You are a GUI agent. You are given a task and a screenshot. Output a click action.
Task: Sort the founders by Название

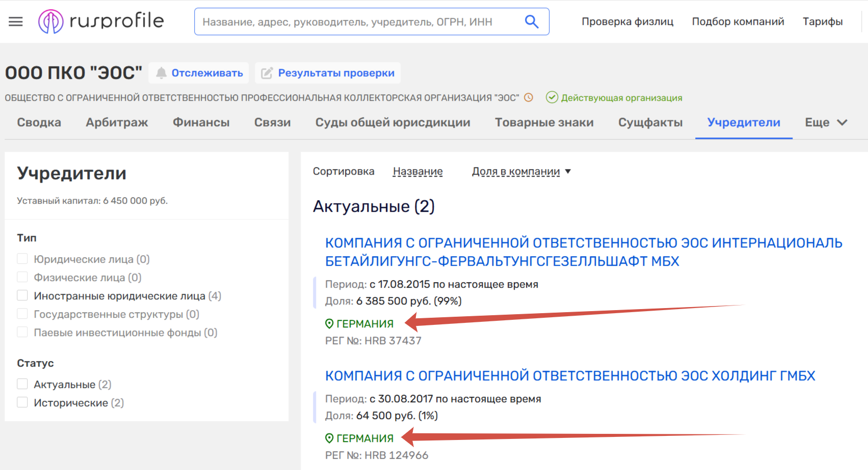point(417,172)
